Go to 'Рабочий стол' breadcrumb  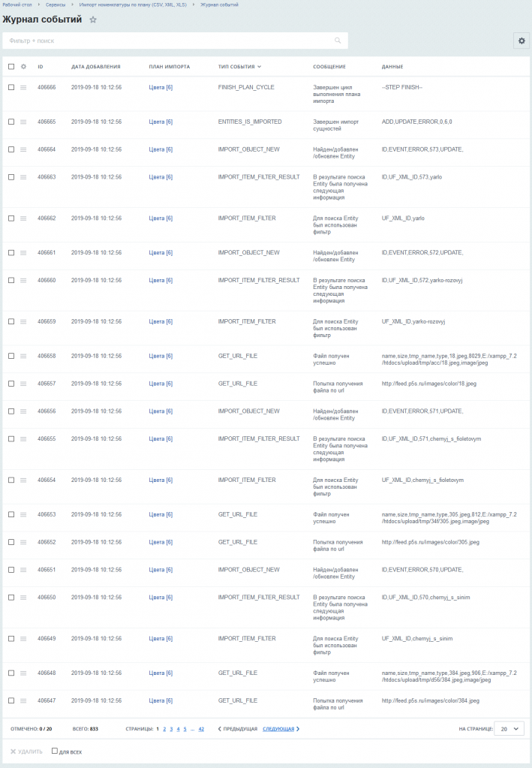coord(17,5)
